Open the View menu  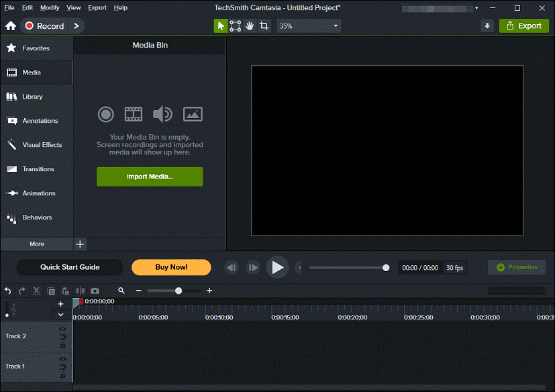click(x=73, y=7)
